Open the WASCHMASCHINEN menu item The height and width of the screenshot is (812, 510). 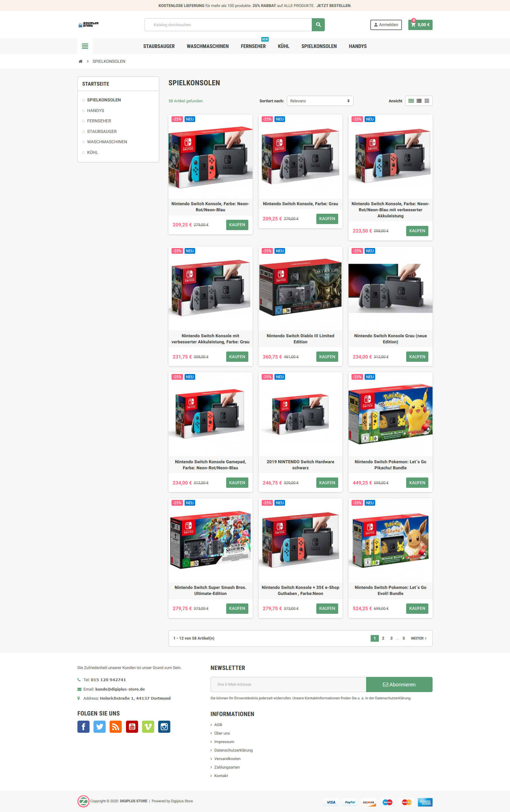pos(208,46)
